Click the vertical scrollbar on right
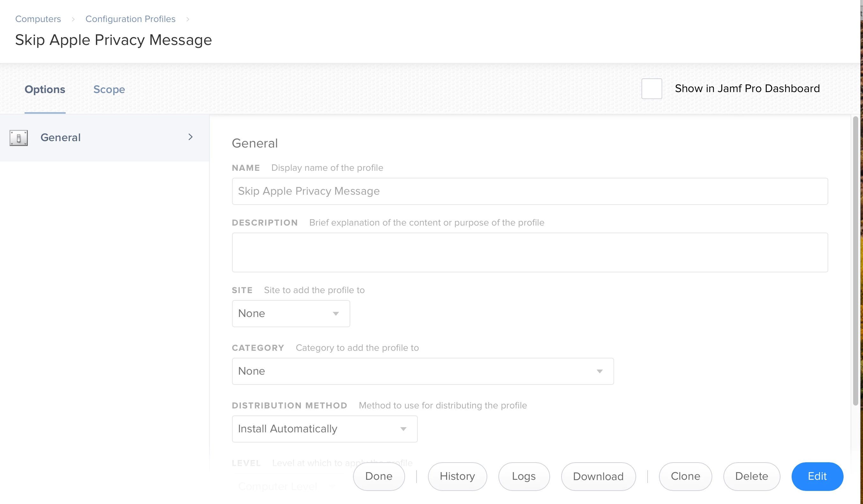 tap(855, 260)
